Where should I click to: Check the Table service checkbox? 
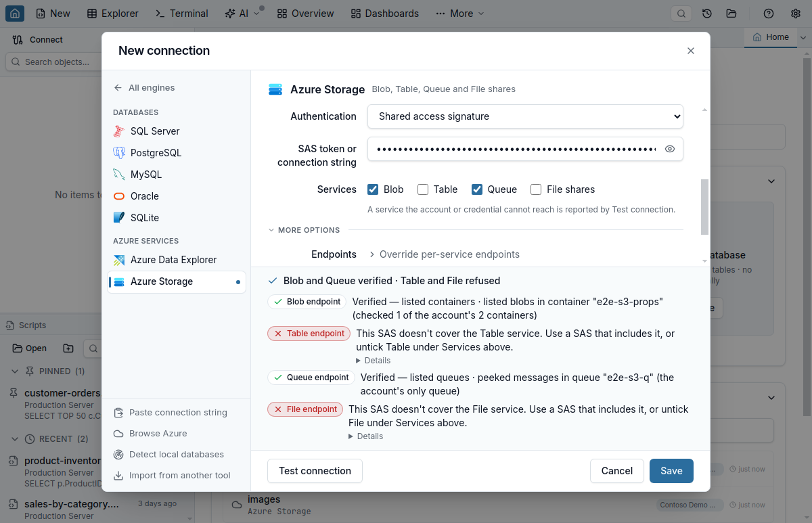pos(423,189)
